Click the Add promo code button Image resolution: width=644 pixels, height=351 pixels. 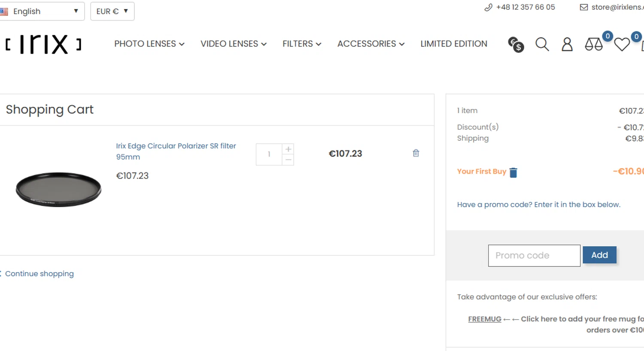coord(599,255)
